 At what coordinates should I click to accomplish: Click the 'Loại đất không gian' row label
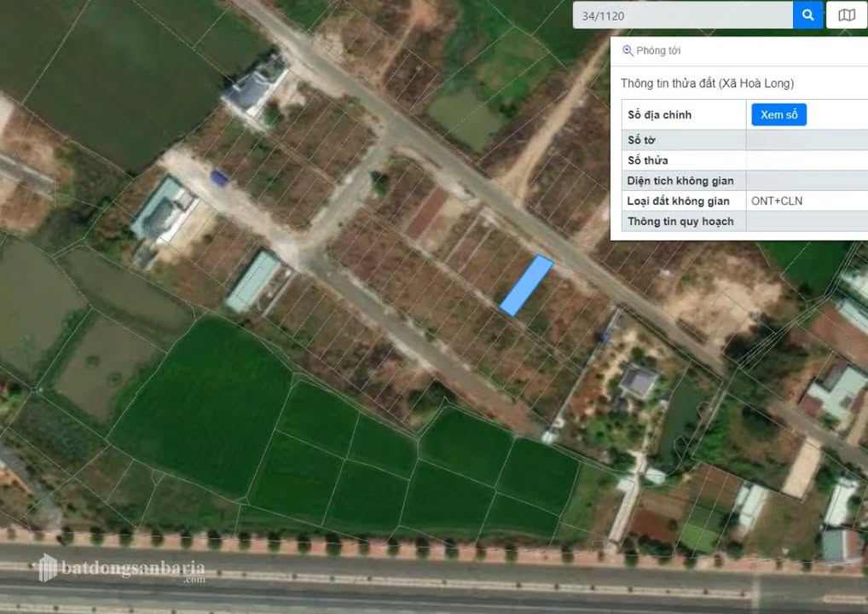[678, 201]
